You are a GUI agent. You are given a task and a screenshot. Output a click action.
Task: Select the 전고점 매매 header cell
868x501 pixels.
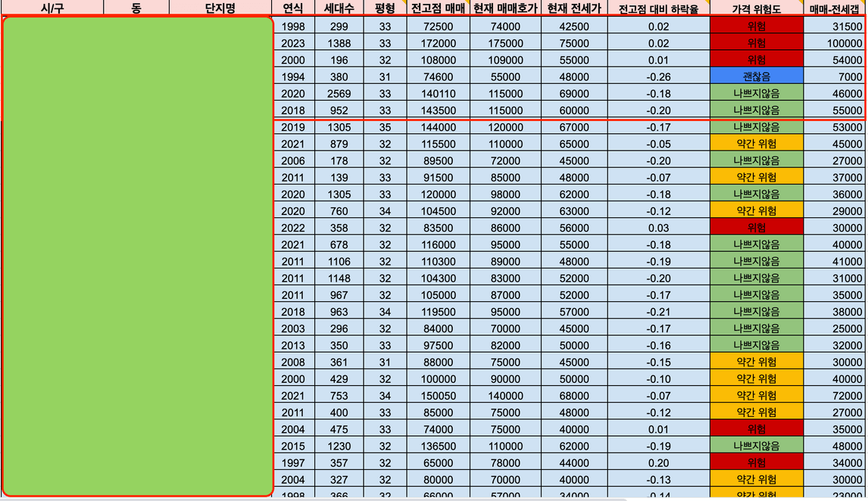pyautogui.click(x=438, y=8)
